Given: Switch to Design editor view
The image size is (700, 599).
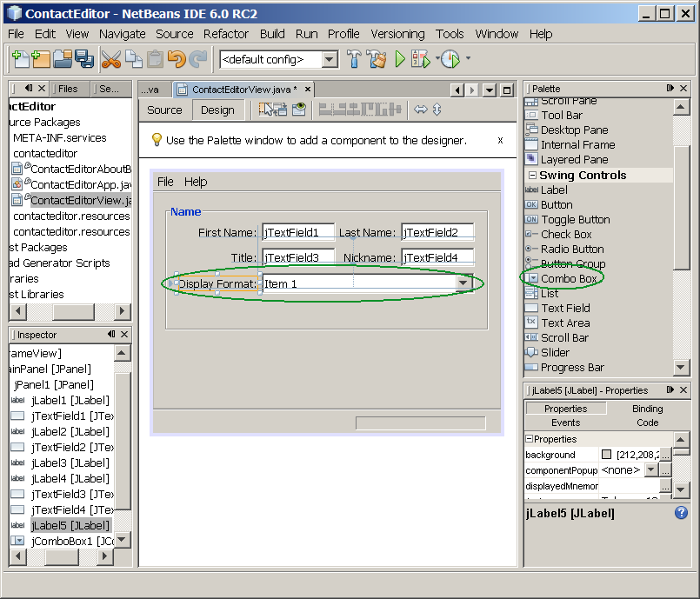Looking at the screenshot, I should [218, 110].
